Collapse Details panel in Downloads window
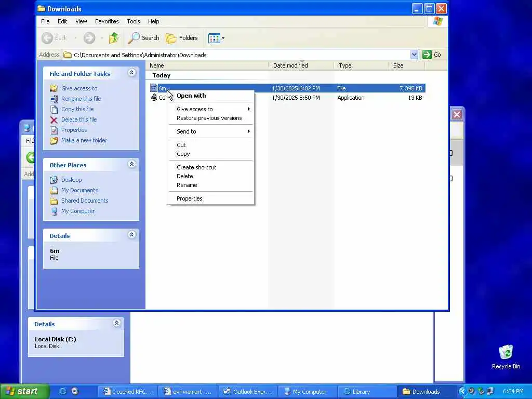This screenshot has height=399, width=532. click(131, 235)
